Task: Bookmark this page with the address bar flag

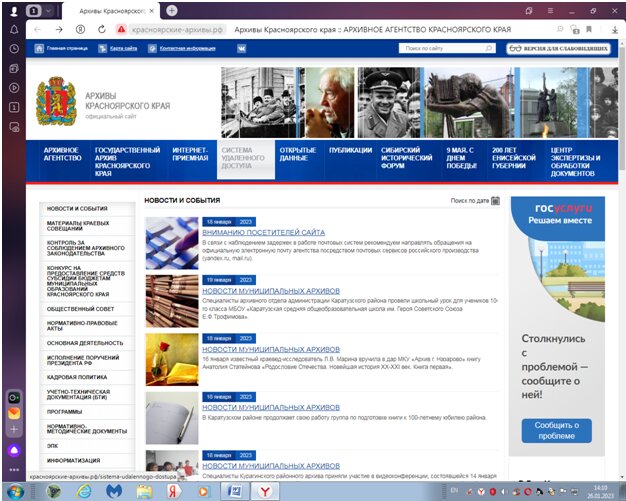Action: (589, 29)
